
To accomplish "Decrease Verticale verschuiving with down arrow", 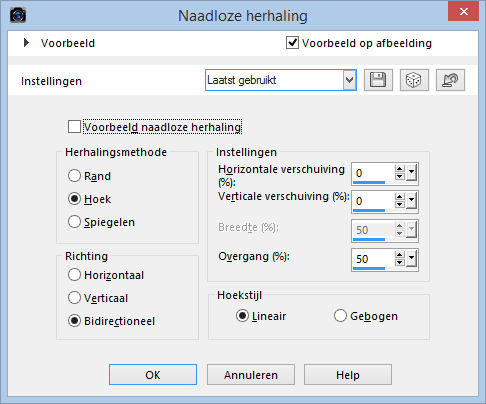I will [400, 204].
